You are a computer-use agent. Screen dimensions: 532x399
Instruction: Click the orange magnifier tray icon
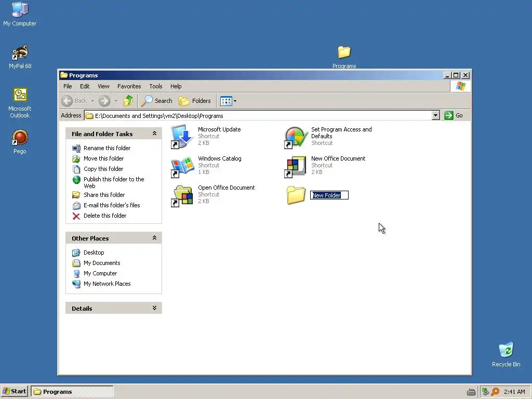(x=495, y=392)
